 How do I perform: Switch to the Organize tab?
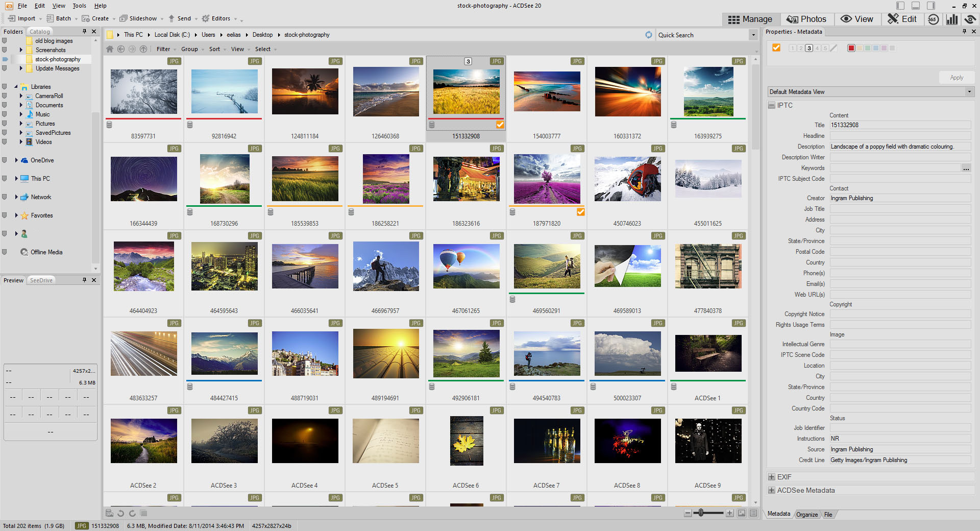[806, 514]
